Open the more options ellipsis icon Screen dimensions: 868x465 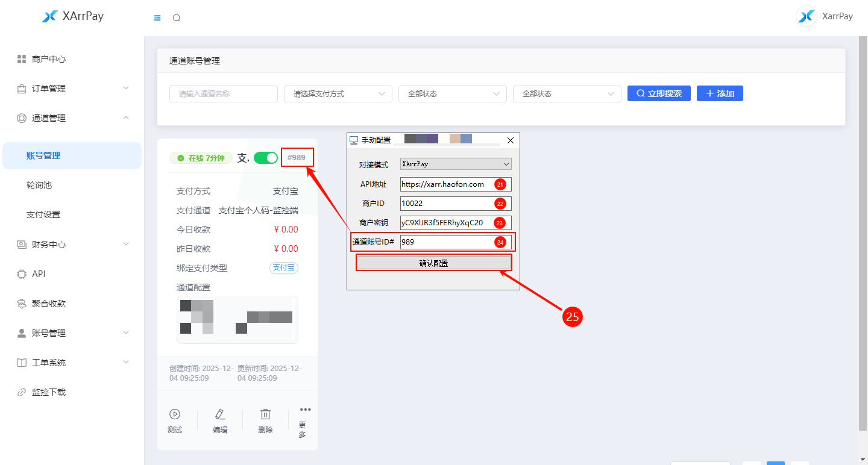click(305, 410)
